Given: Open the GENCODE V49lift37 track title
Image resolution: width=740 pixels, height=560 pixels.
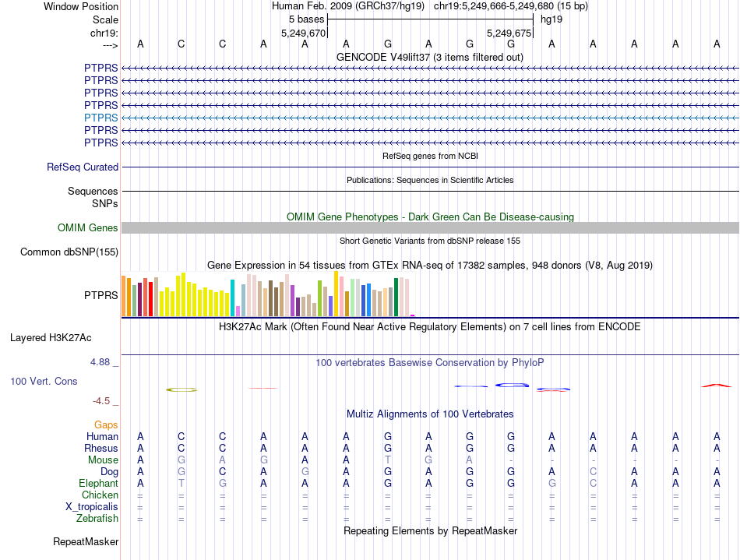Looking at the screenshot, I should pos(429,58).
